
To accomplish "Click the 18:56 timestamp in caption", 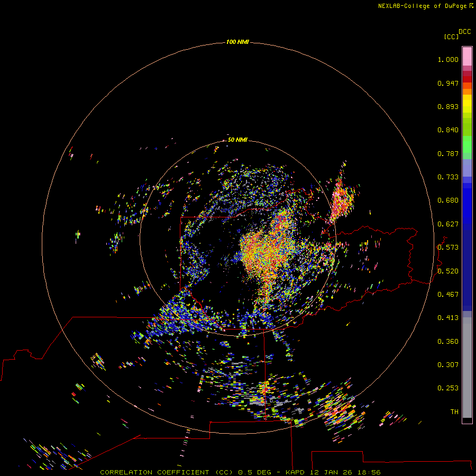I will (x=369, y=472).
